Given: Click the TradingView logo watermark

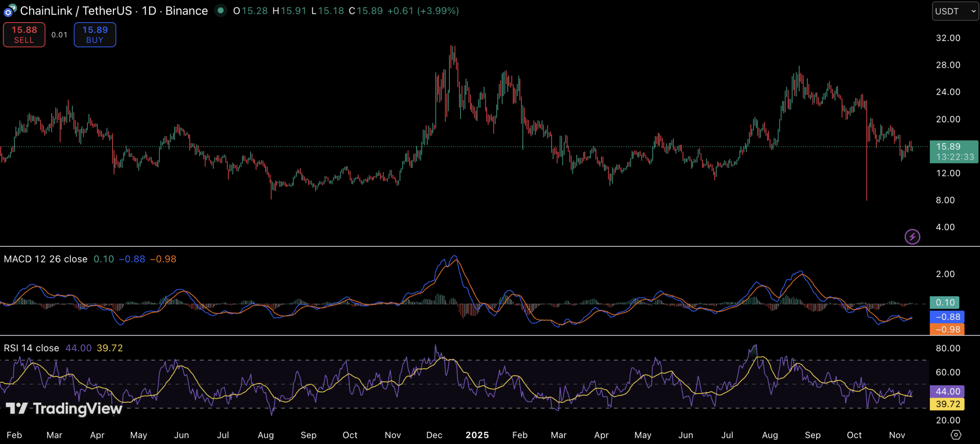Looking at the screenshot, I should 64,408.
